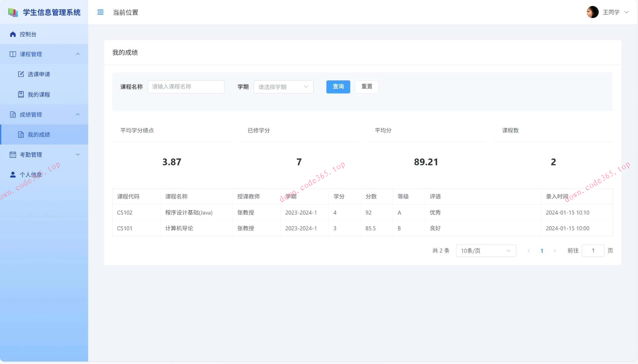638x364 pixels.
Task: Click the user avatar picture
Action: point(592,12)
